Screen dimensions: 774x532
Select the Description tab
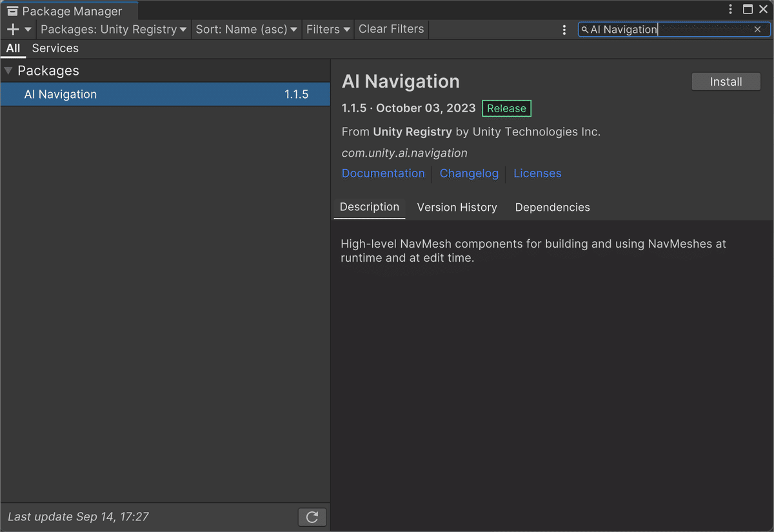tap(370, 207)
